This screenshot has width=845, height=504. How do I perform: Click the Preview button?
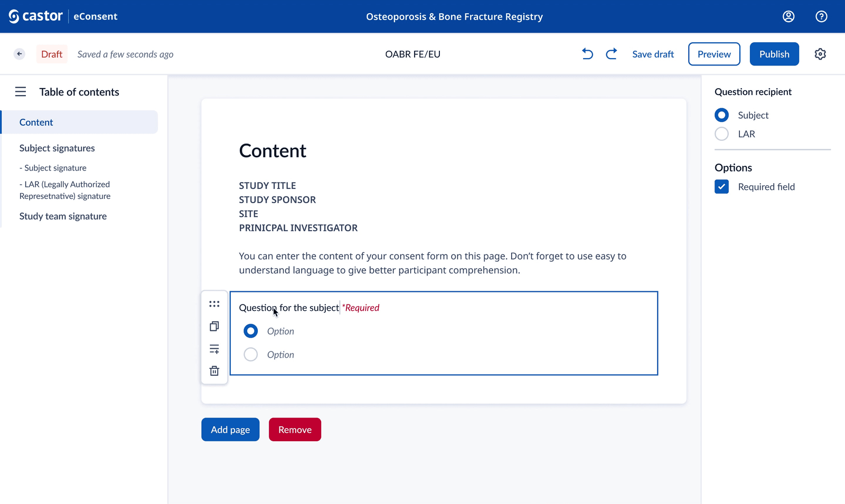[x=714, y=54]
